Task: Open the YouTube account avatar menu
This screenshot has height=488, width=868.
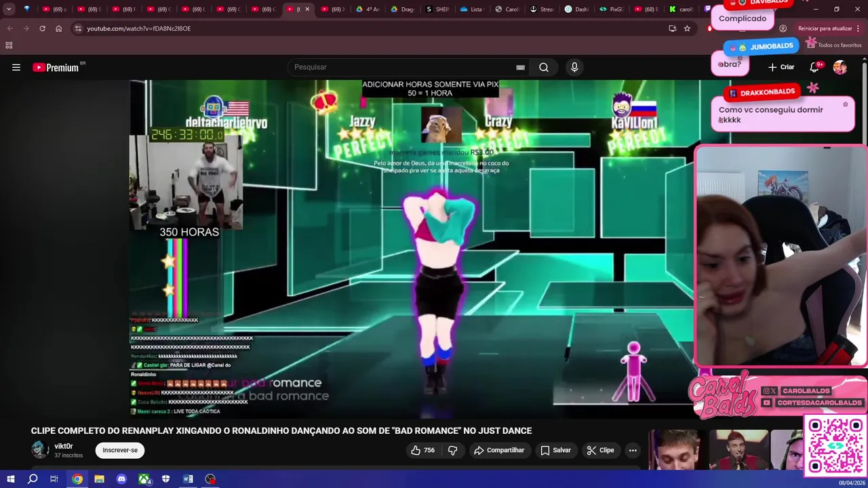Action: click(x=840, y=67)
